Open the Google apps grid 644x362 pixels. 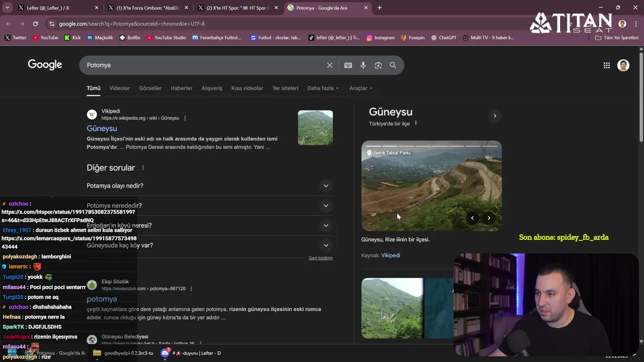[607, 65]
